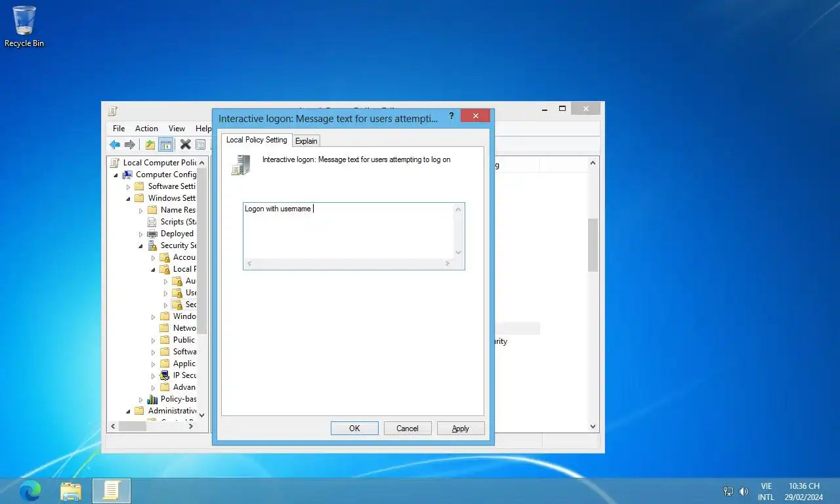Click the Deployed Printers printer icon

(x=152, y=234)
